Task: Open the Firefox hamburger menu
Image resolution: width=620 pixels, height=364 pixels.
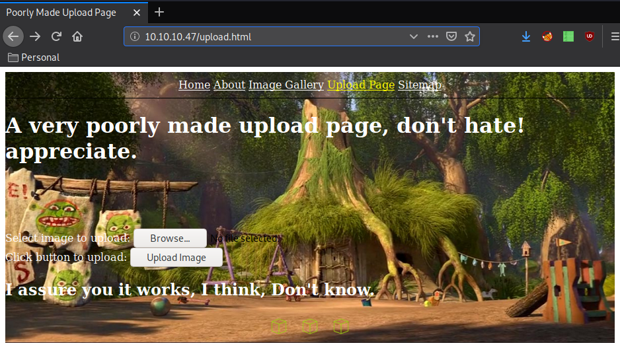Action: 615,37
